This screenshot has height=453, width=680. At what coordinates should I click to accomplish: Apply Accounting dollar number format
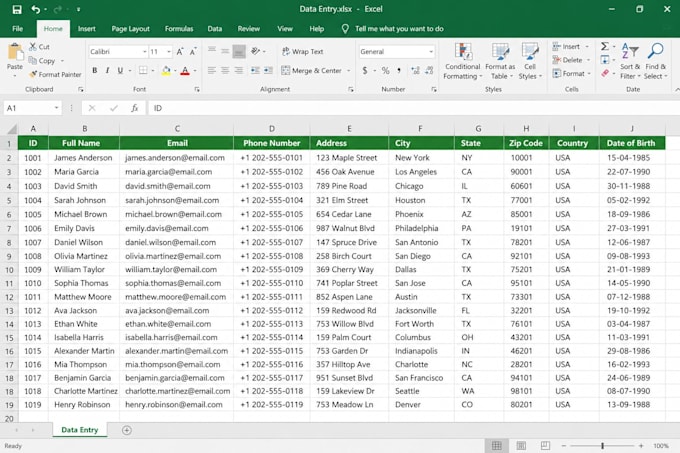pyautogui.click(x=365, y=70)
